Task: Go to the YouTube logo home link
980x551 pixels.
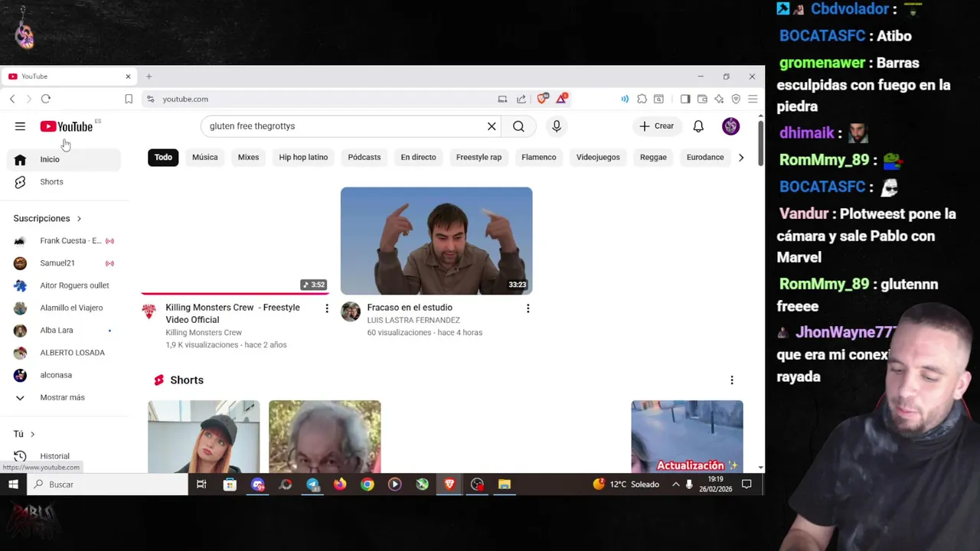Action: click(67, 126)
